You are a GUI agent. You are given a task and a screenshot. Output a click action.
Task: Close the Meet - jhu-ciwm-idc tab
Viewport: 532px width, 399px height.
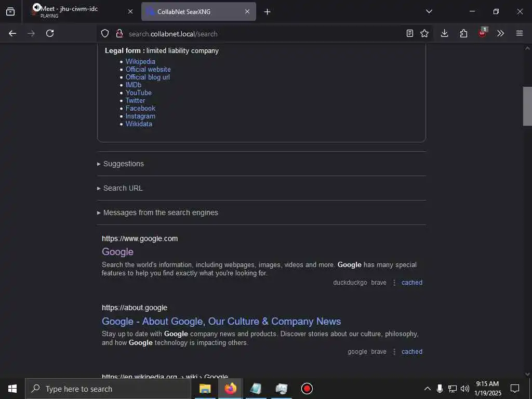130,11
